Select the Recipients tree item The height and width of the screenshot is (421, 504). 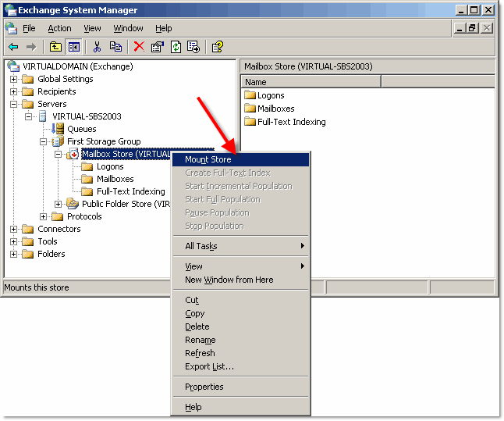57,91
